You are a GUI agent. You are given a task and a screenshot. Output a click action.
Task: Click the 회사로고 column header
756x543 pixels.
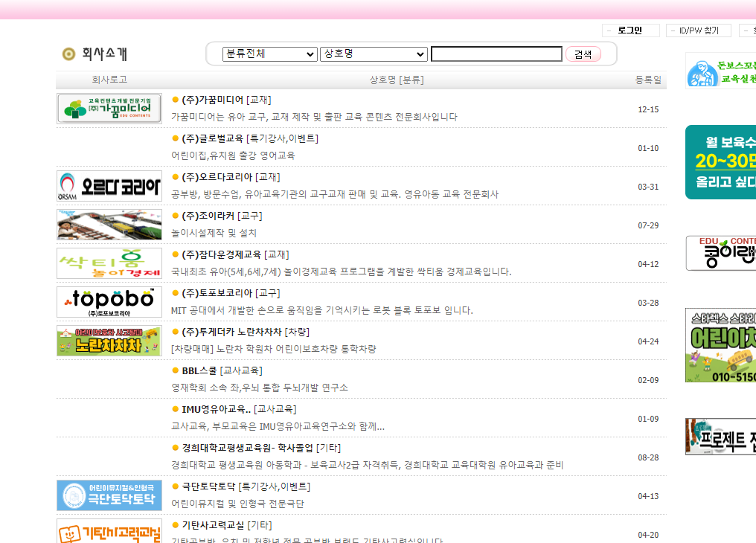109,80
